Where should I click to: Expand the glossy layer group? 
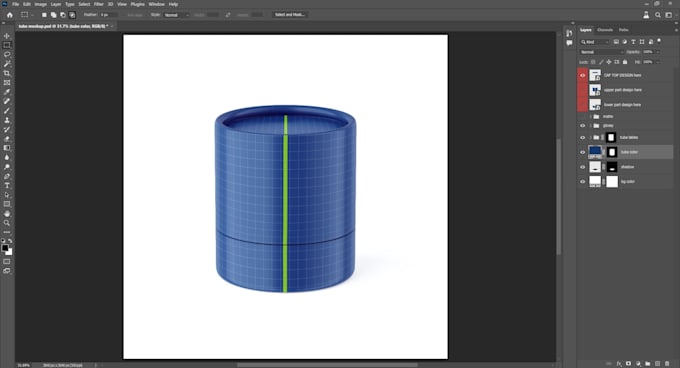tap(590, 126)
